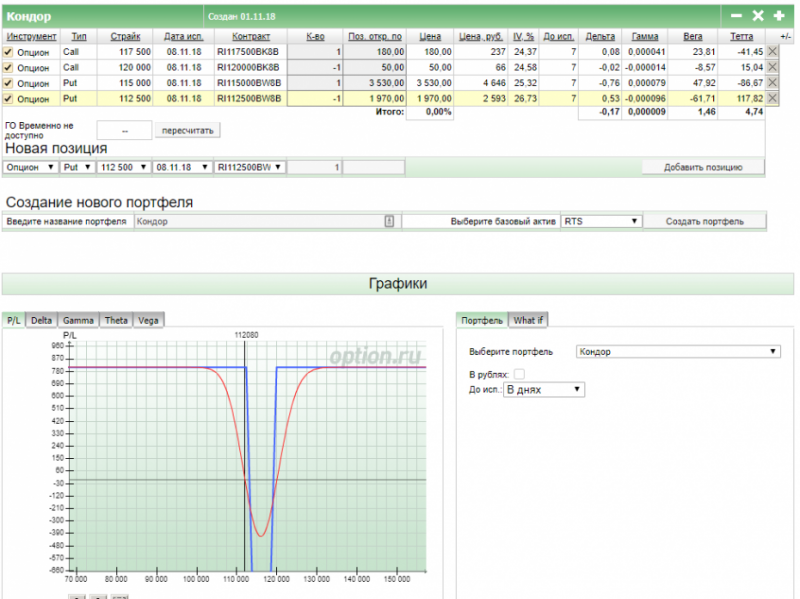Viewport: 800px width, 599px height.
Task: Click the 'пересчитать' recalculate button
Action: (x=188, y=131)
